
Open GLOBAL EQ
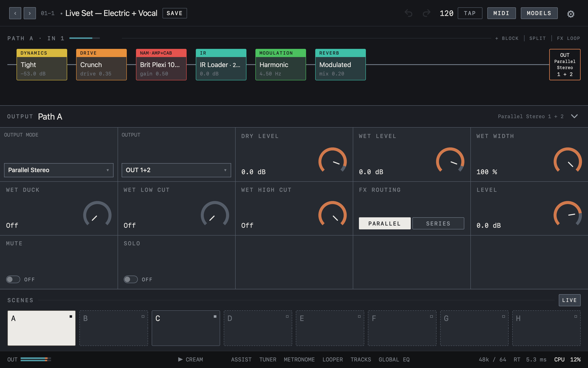click(x=394, y=359)
